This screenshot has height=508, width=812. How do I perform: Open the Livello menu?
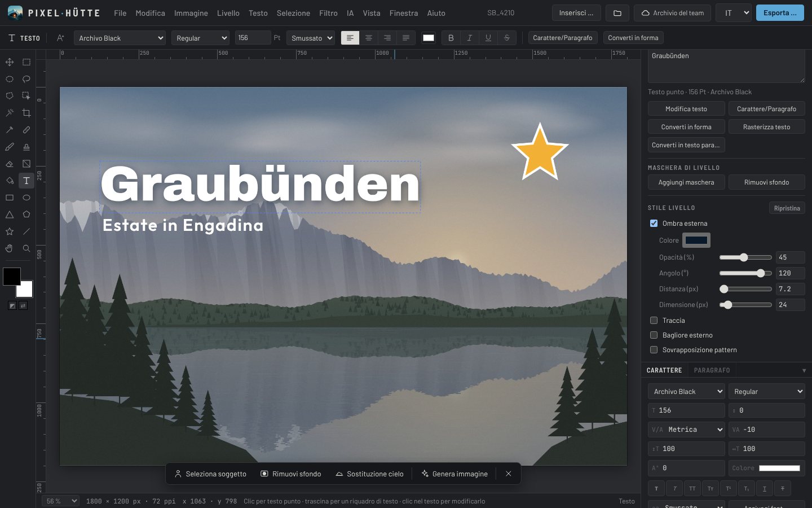(x=228, y=13)
